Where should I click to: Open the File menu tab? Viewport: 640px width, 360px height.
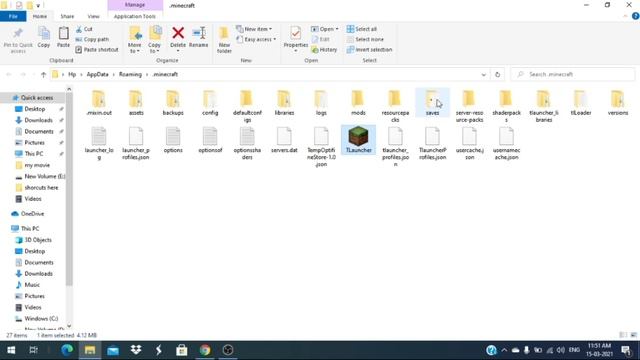click(13, 16)
